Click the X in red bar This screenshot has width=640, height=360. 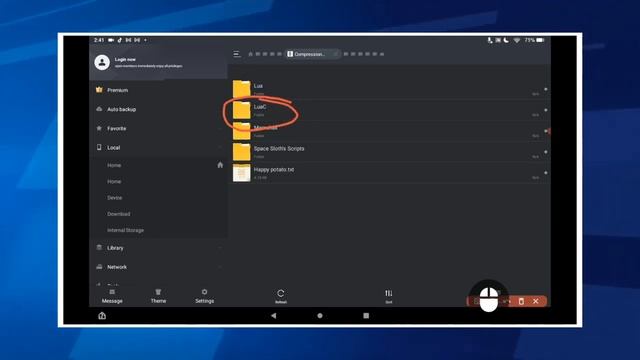(x=536, y=301)
